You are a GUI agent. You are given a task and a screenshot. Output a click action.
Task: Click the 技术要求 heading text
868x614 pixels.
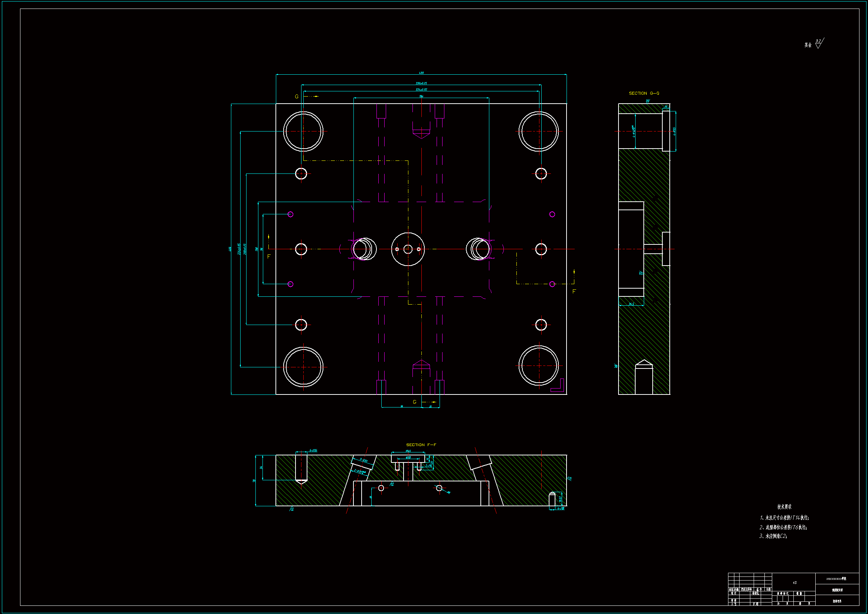784,507
